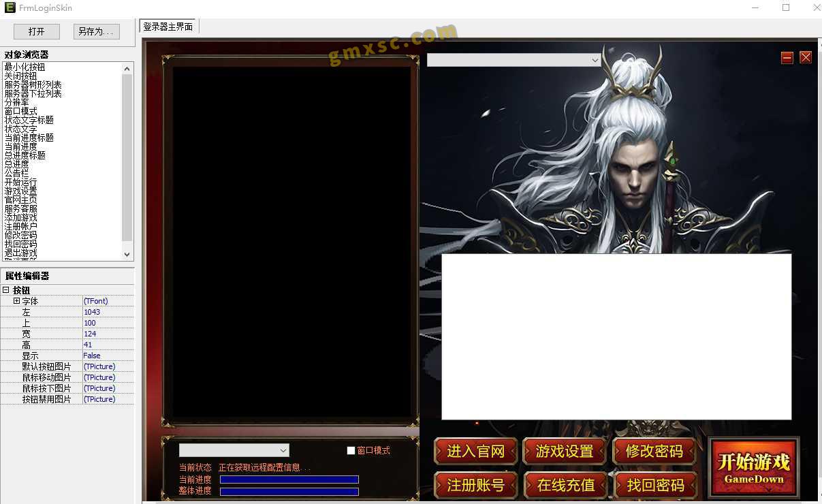Viewport: 822px width, 504px height.
Task: Expand the 字体 property node
Action: coord(17,301)
